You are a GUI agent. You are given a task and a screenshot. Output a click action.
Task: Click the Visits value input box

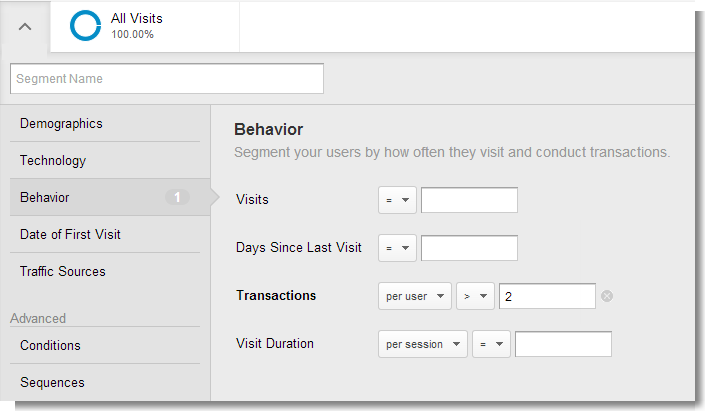coord(469,200)
